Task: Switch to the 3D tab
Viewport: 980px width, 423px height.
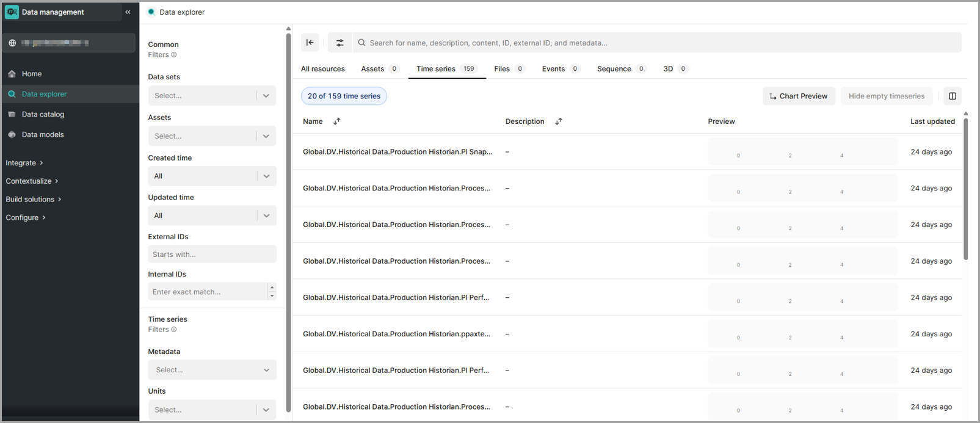Action: point(675,69)
